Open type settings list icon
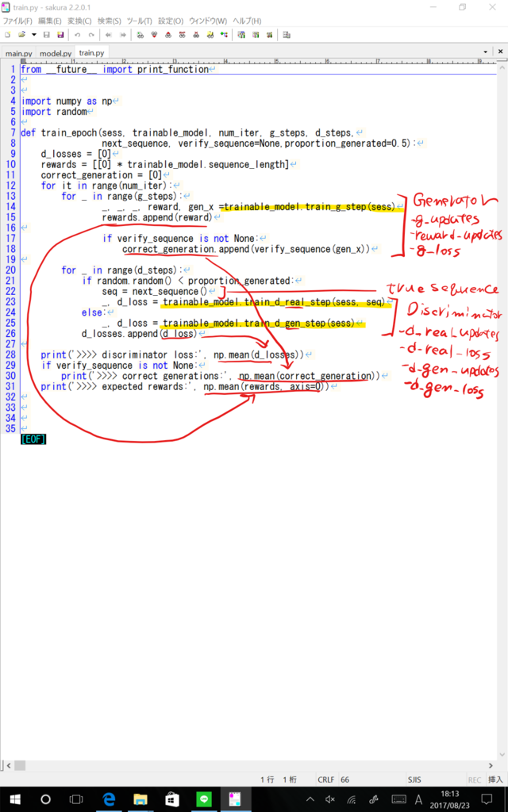Screen dimensions: 508x812 [x=241, y=35]
